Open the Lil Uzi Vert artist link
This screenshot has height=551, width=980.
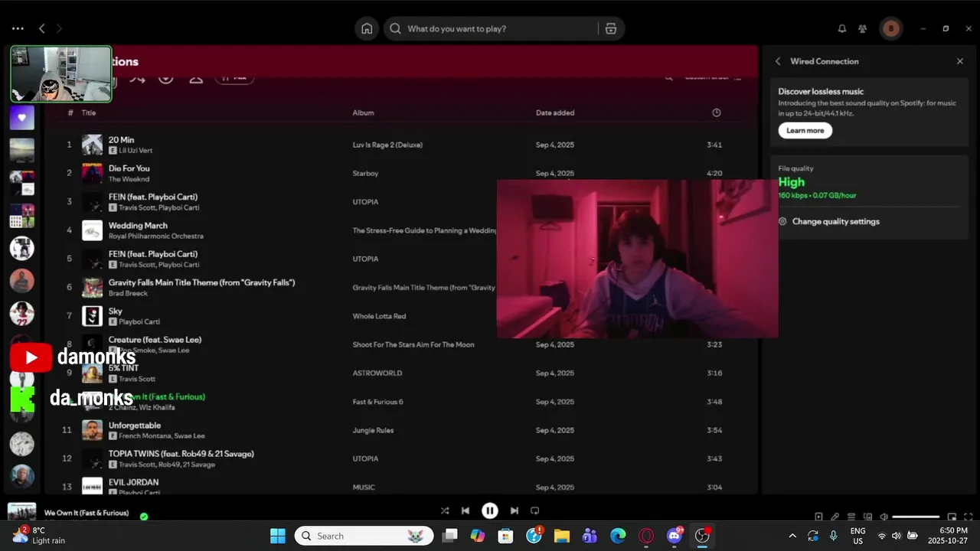pos(136,151)
